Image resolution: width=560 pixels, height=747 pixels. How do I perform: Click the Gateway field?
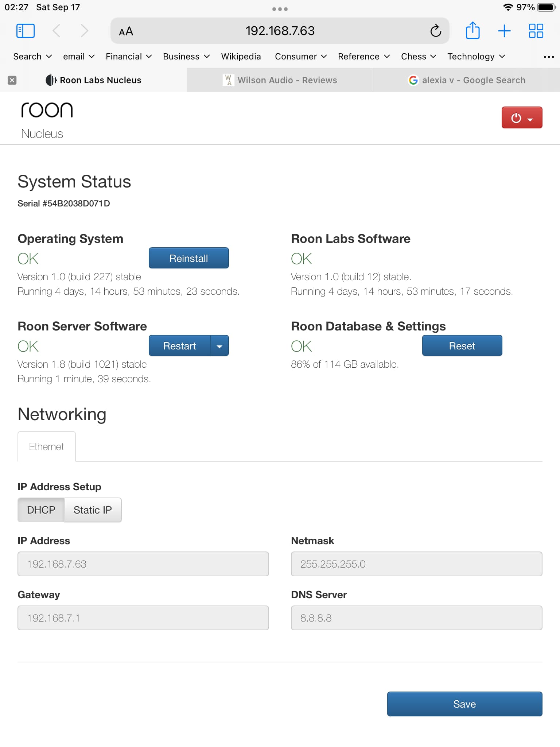pos(143,618)
